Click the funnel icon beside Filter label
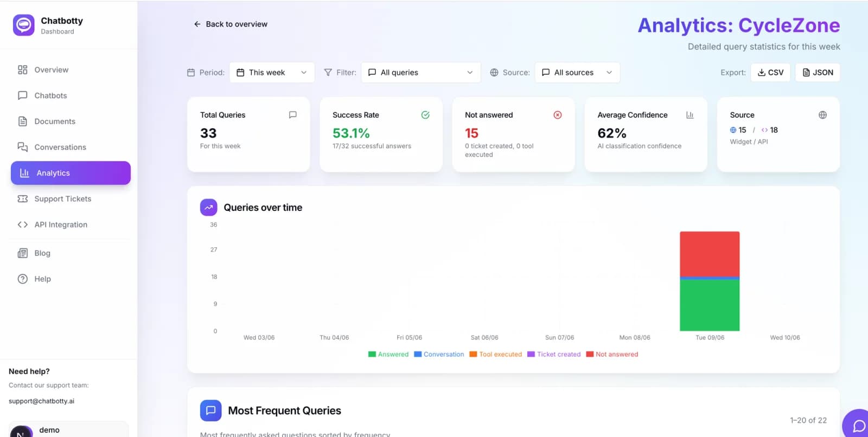Image resolution: width=868 pixels, height=437 pixels. [328, 73]
